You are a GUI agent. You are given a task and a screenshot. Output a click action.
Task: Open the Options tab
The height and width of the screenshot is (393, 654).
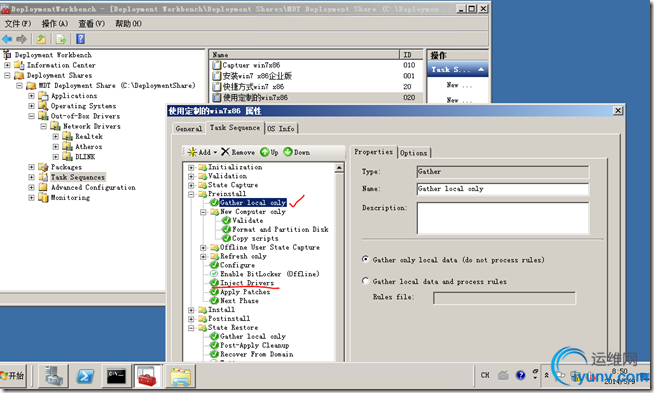coord(413,153)
